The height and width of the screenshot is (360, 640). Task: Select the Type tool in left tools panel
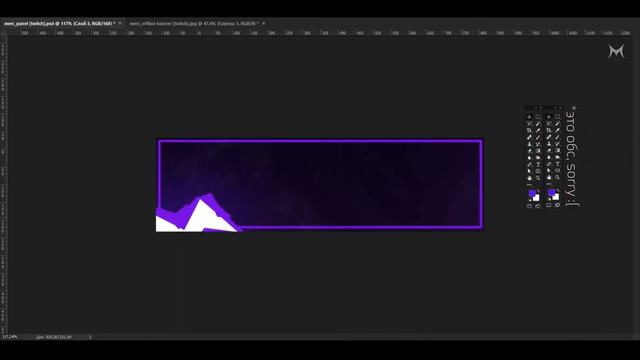click(538, 164)
